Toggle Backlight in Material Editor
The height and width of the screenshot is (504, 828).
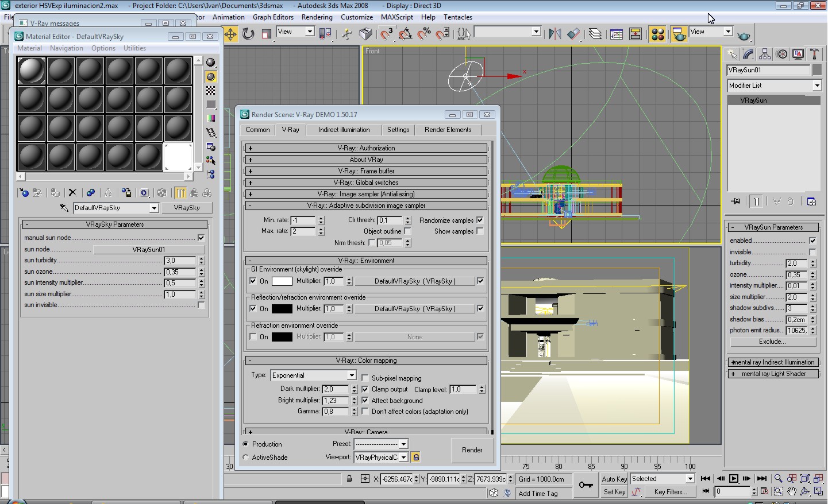(211, 77)
